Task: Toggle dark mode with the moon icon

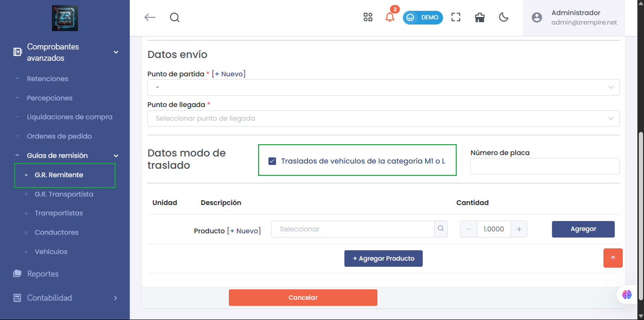Action: click(503, 17)
